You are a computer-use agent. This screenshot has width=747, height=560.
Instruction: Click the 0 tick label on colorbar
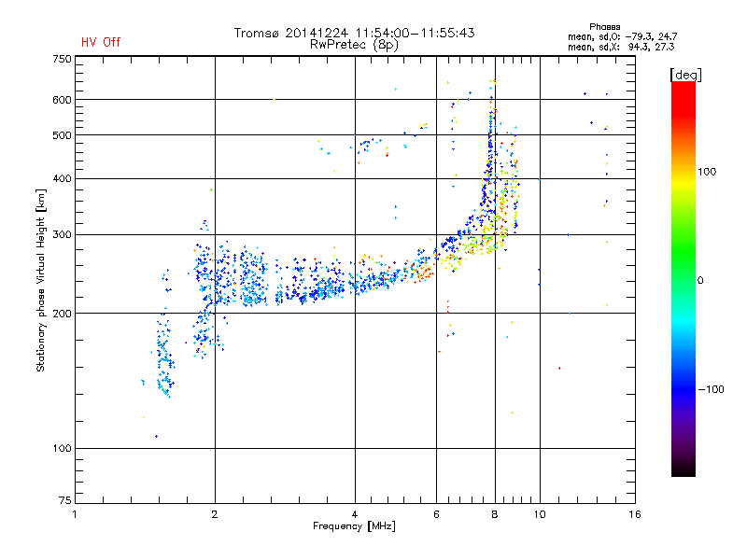tap(701, 280)
